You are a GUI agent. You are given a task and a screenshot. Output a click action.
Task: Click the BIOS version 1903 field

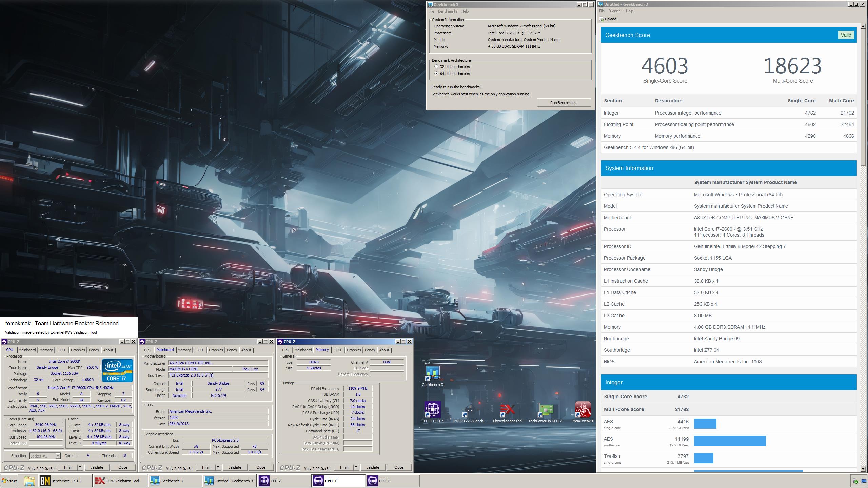coord(218,418)
